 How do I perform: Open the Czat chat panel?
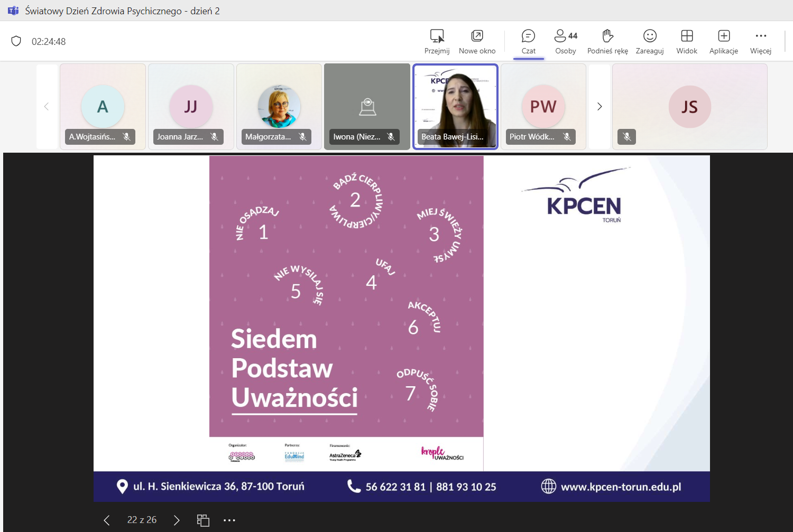528,42
